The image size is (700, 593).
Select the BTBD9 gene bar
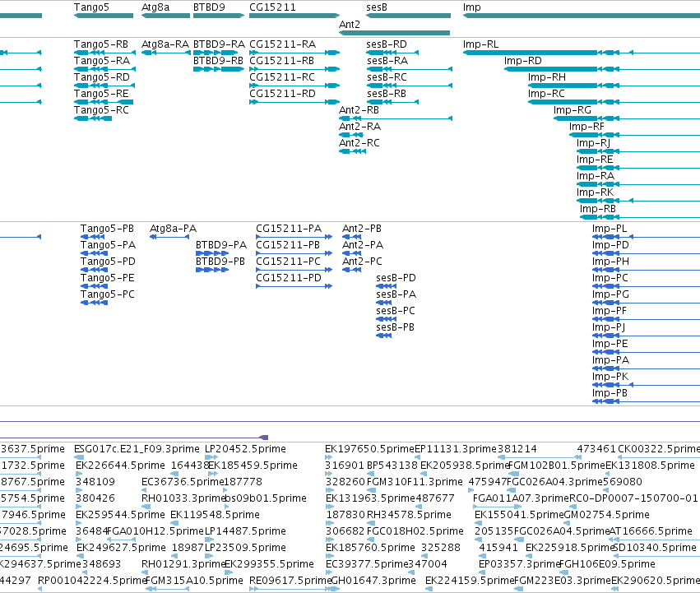tap(219, 16)
